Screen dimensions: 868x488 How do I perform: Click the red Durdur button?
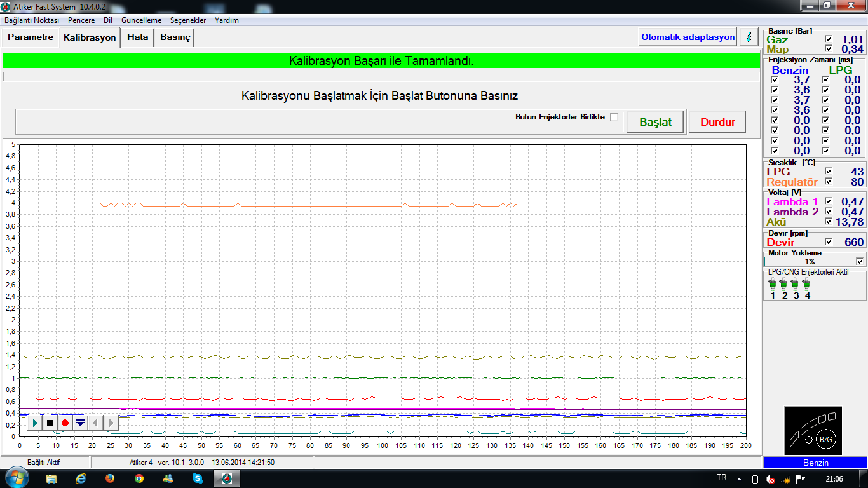(x=717, y=122)
